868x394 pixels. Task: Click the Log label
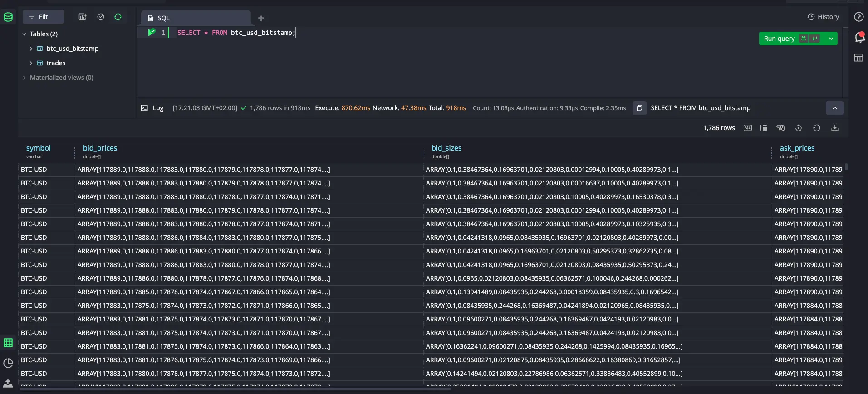coord(158,108)
